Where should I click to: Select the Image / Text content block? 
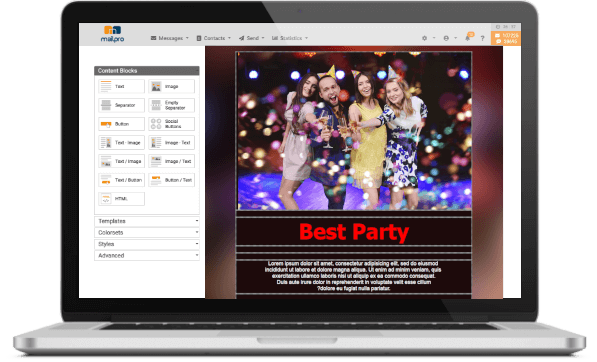coord(171,161)
